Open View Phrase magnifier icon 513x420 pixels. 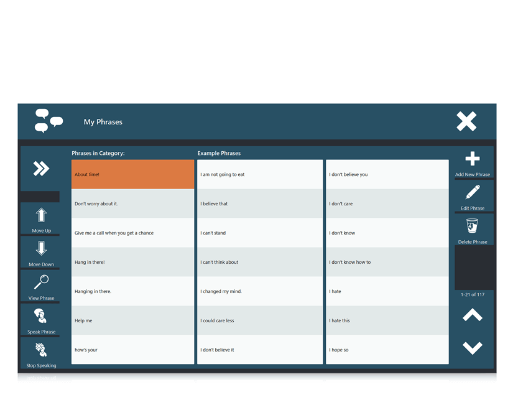click(x=42, y=282)
